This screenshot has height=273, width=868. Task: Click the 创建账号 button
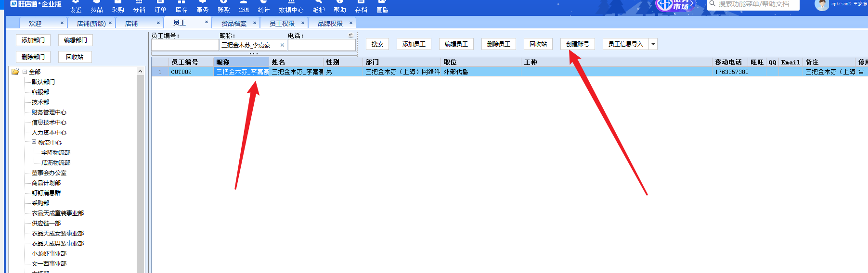point(577,44)
